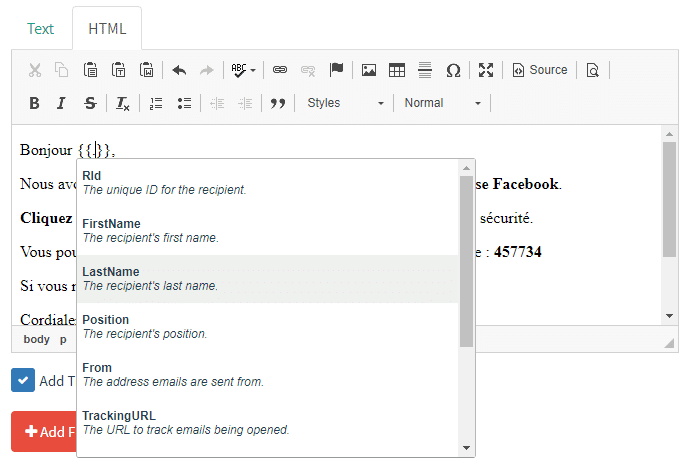
Task: Click suggestion list scroll up arrow
Action: point(466,168)
